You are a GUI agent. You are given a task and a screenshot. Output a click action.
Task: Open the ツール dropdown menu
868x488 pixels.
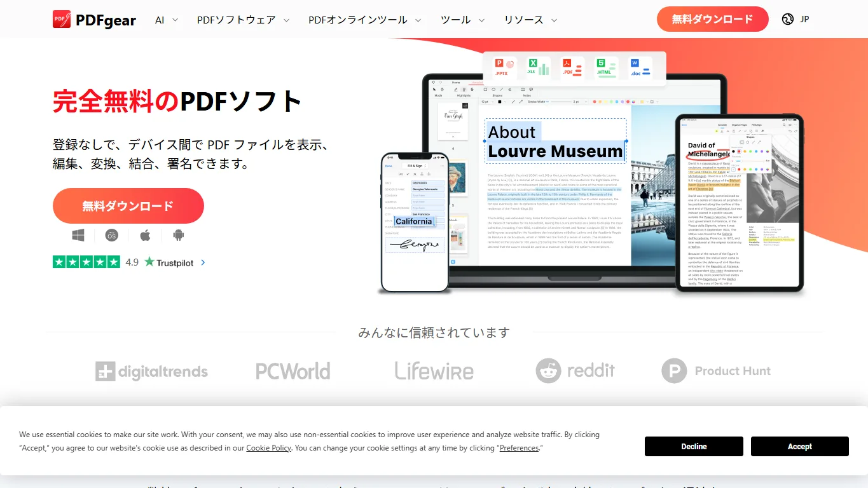(x=463, y=20)
